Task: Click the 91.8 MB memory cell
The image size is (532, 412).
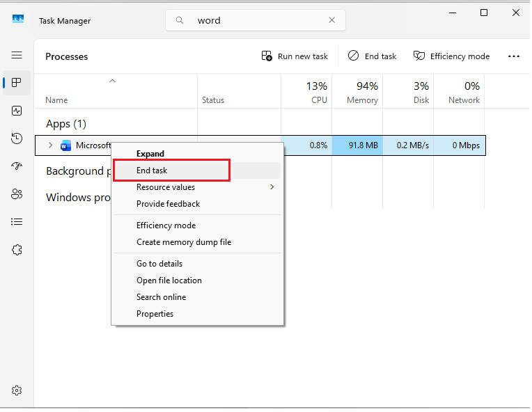Action: [x=358, y=145]
